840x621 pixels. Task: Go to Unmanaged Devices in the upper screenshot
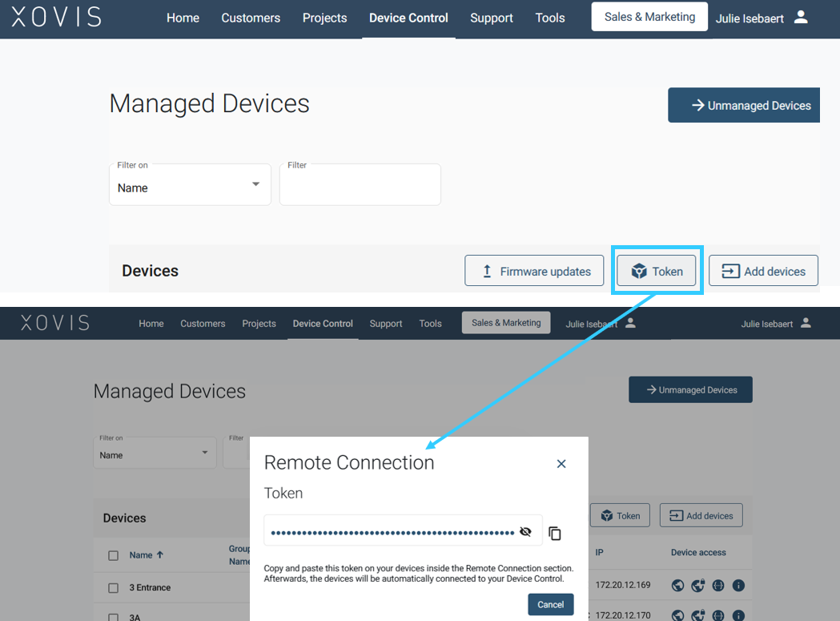point(744,105)
